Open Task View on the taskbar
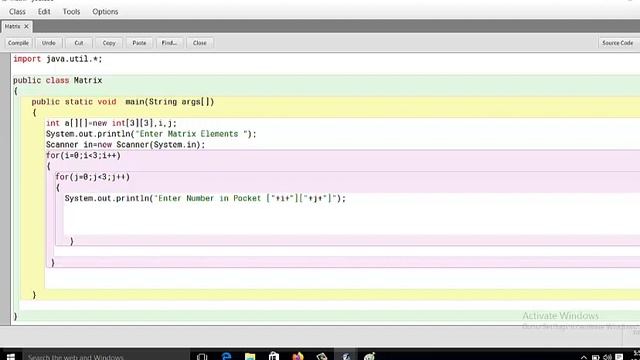This screenshot has width=640, height=360. [202, 356]
